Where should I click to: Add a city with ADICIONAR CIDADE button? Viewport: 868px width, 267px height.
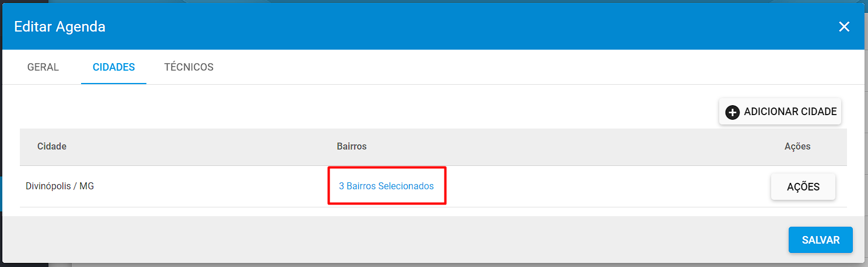click(780, 112)
